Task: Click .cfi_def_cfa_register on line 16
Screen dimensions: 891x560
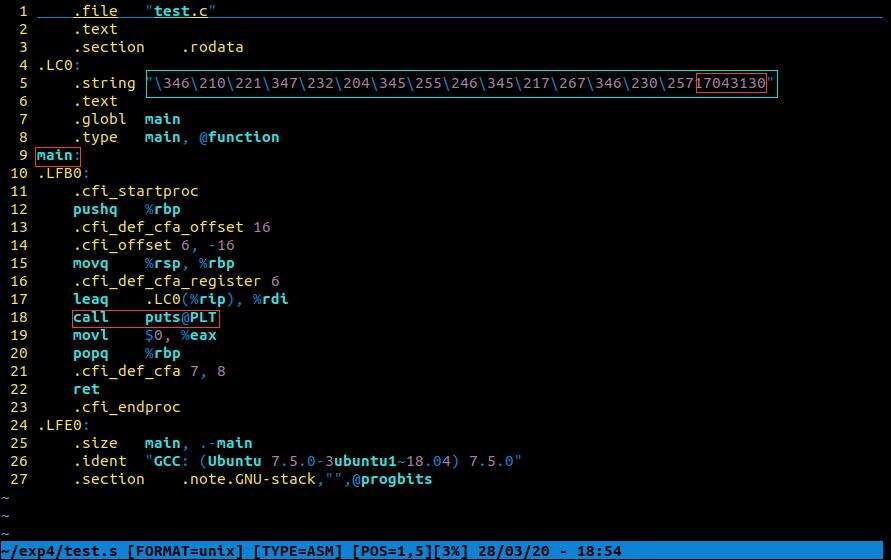Action: (167, 281)
